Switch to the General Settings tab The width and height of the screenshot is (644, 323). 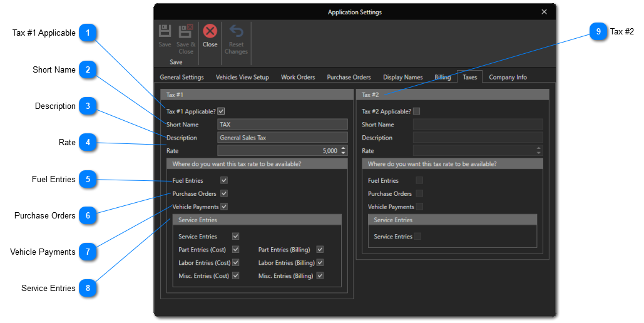[181, 78]
